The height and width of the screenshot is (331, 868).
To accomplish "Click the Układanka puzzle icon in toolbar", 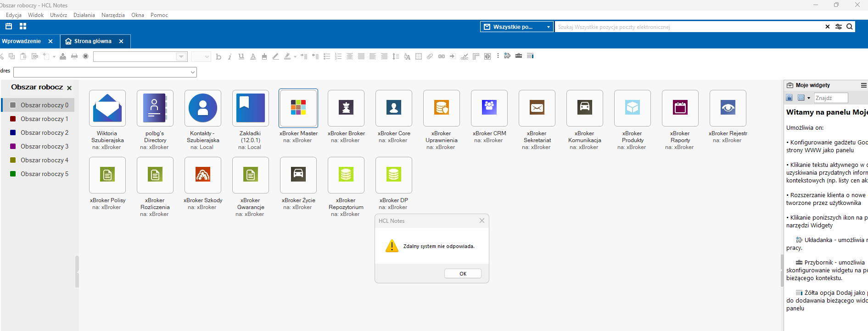I will (x=507, y=56).
